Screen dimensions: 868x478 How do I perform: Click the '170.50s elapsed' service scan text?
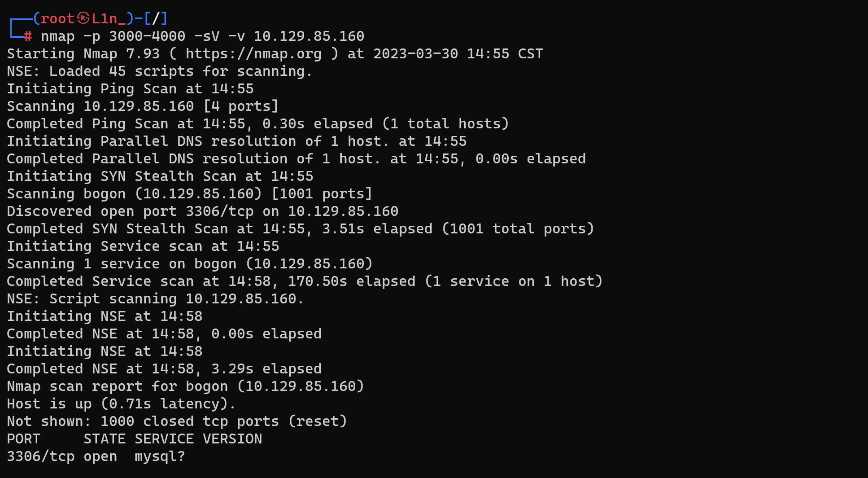click(352, 281)
